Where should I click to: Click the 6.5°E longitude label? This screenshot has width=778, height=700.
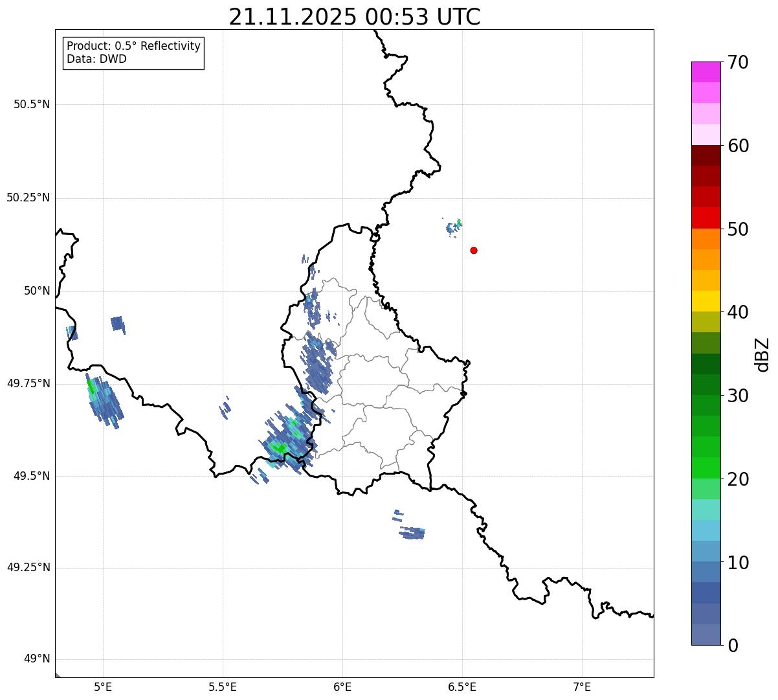pyautogui.click(x=462, y=686)
